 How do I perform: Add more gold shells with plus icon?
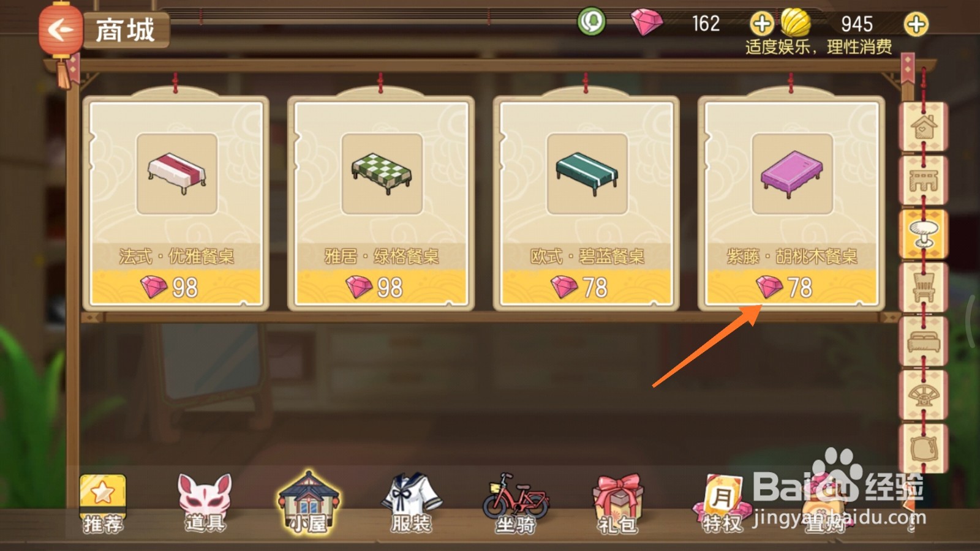tap(916, 24)
